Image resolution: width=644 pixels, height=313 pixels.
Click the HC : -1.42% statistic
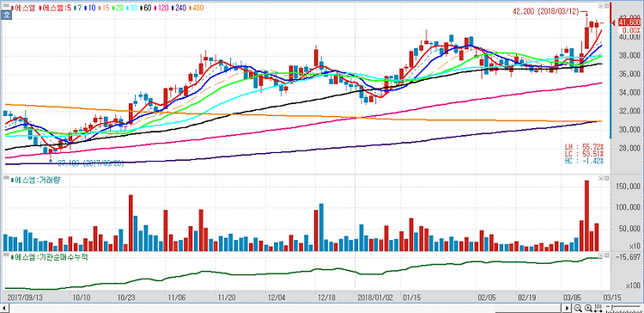click(x=584, y=161)
